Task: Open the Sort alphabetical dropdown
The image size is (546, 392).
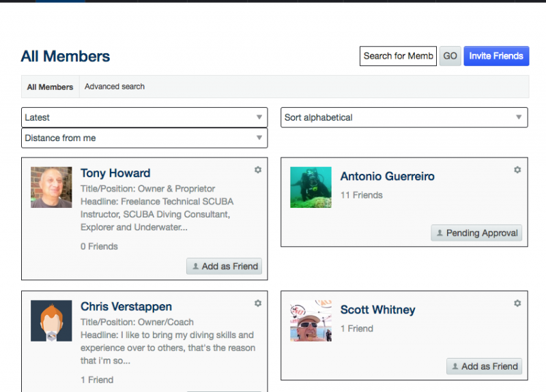Action: point(404,117)
